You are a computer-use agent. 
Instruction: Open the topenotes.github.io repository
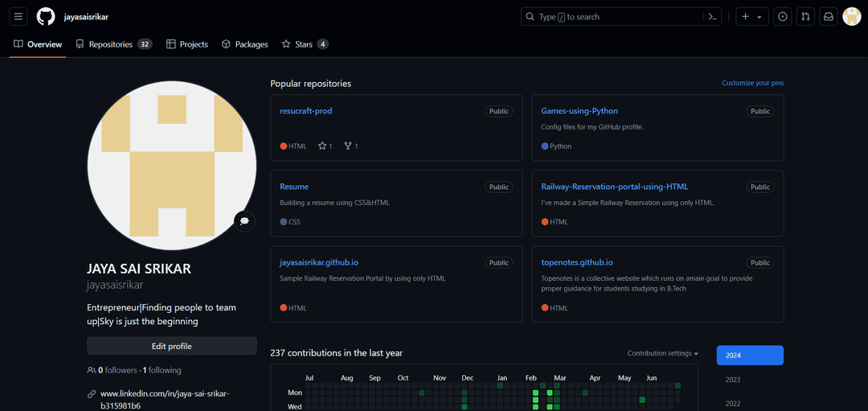pyautogui.click(x=577, y=262)
